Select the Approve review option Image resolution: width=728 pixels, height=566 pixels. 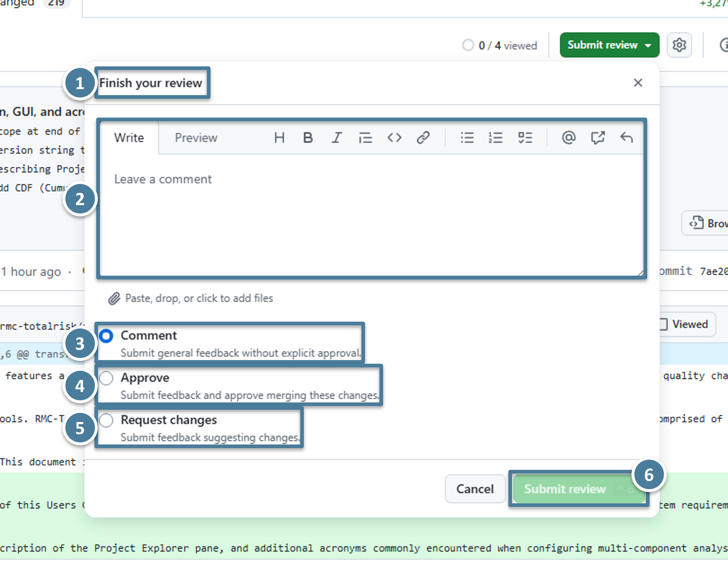click(x=106, y=378)
